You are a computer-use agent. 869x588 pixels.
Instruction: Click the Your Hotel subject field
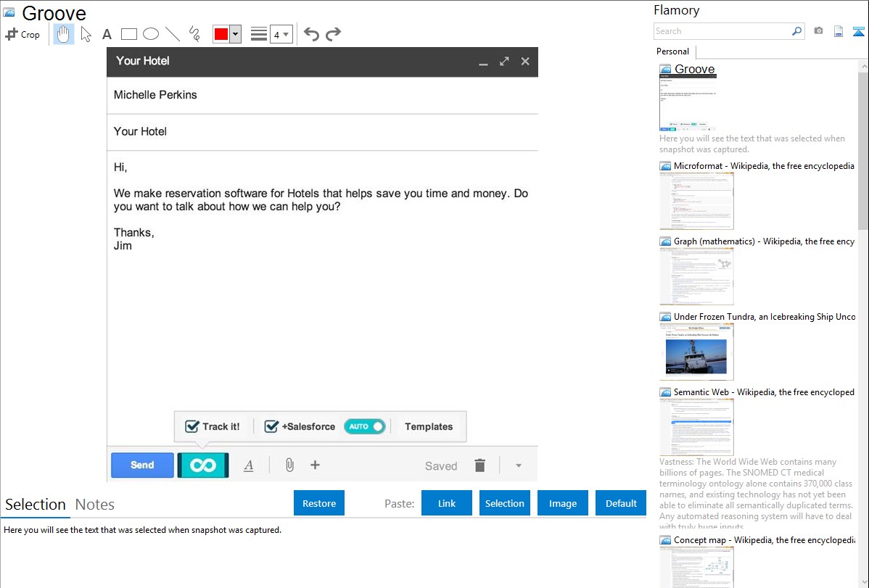(x=323, y=132)
